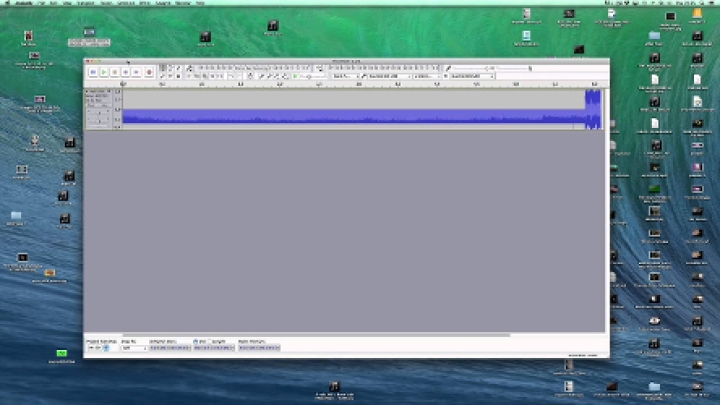Open the recording channels dropdown

tap(427, 76)
